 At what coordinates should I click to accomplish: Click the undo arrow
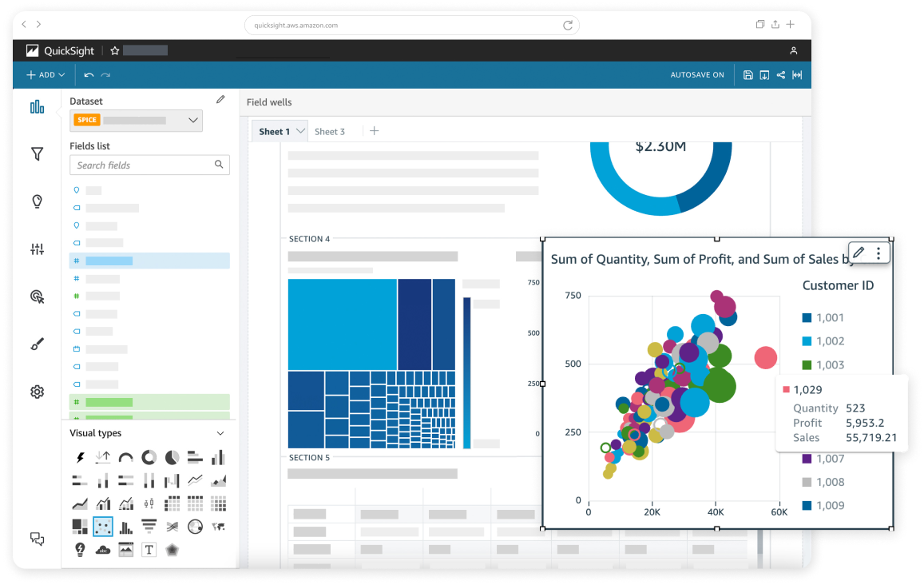point(89,74)
